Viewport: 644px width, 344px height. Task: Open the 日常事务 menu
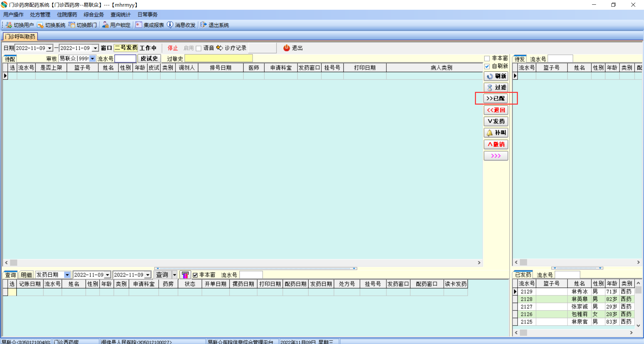coord(148,14)
